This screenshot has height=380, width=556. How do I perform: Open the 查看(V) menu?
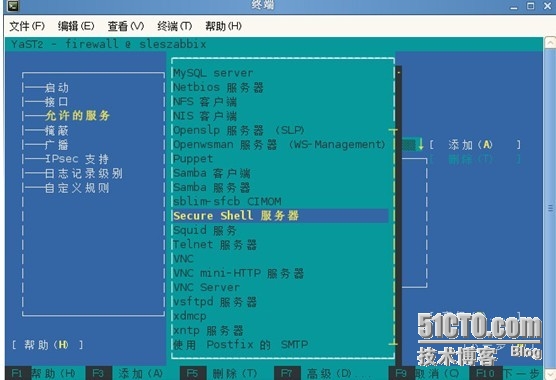tap(126, 26)
